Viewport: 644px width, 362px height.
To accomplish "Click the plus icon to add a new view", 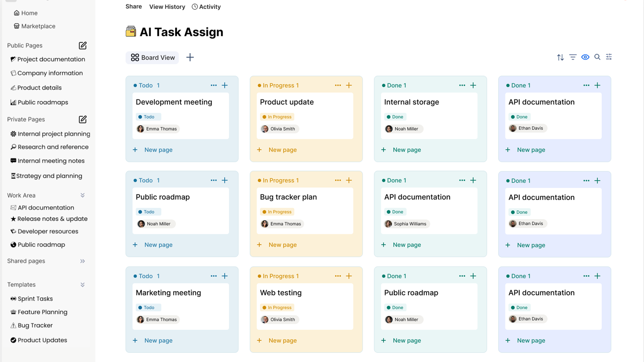I will tap(190, 57).
